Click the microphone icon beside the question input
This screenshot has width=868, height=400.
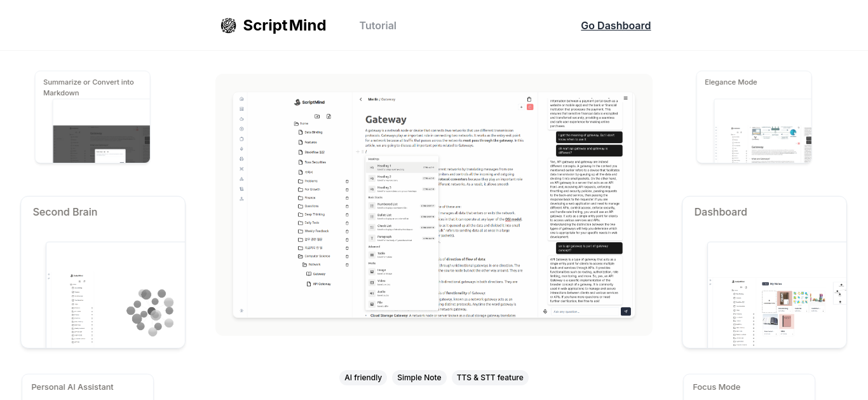coord(545,312)
